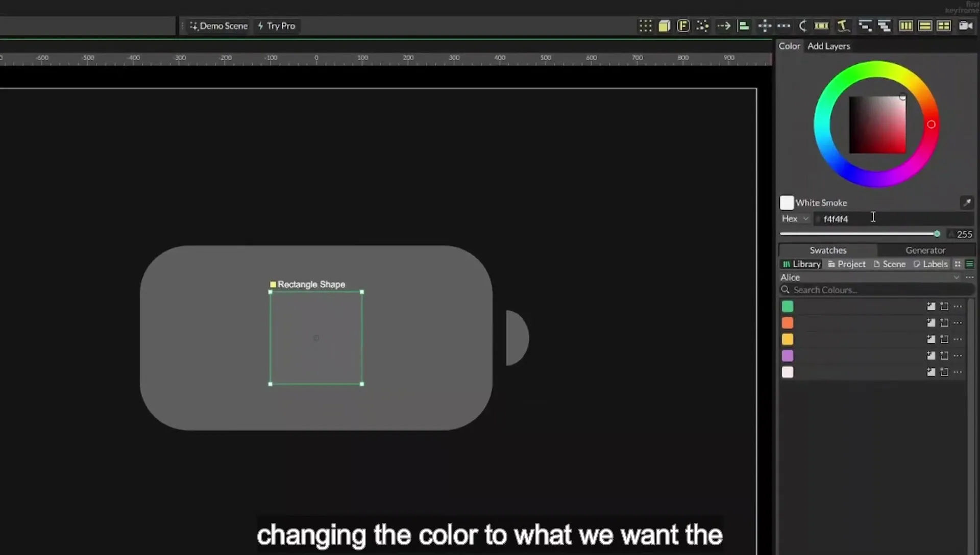This screenshot has width=980, height=555.
Task: Switch to the Add Layers tab
Action: tap(828, 46)
